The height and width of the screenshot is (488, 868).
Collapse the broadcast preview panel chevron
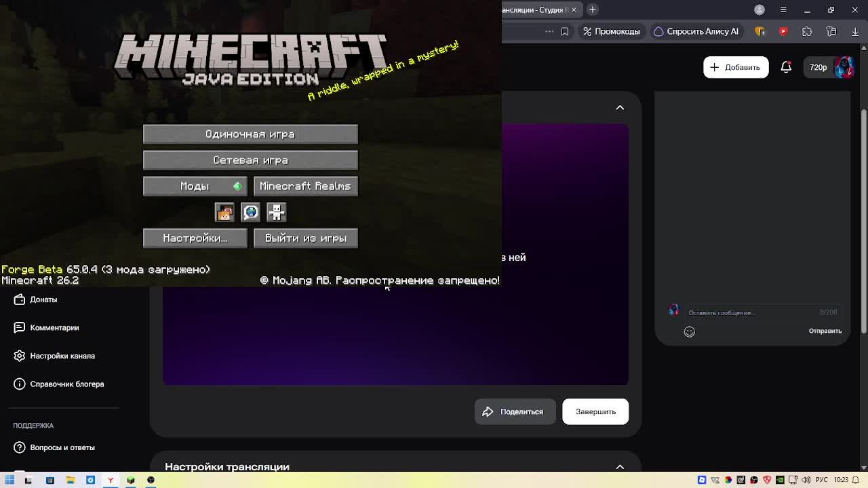tap(620, 108)
